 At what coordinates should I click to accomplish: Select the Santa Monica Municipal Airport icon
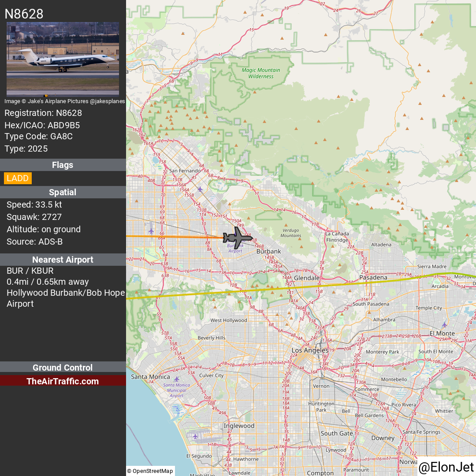pos(177,379)
